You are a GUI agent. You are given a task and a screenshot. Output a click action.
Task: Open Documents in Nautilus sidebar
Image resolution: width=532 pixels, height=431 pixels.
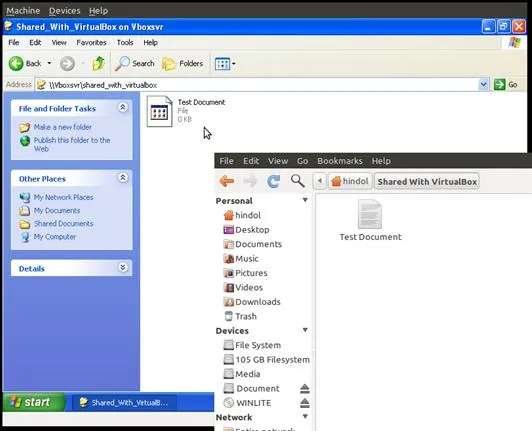coord(252,244)
